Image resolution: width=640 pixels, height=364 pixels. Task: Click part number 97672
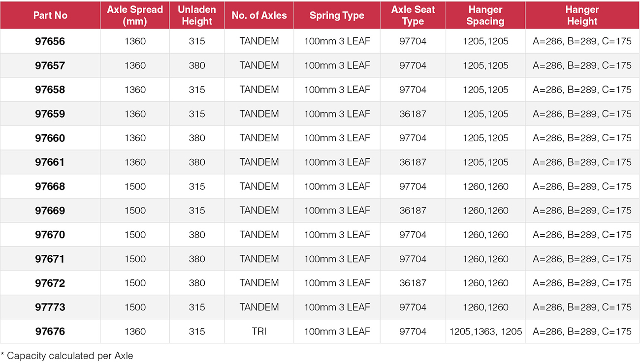50,283
